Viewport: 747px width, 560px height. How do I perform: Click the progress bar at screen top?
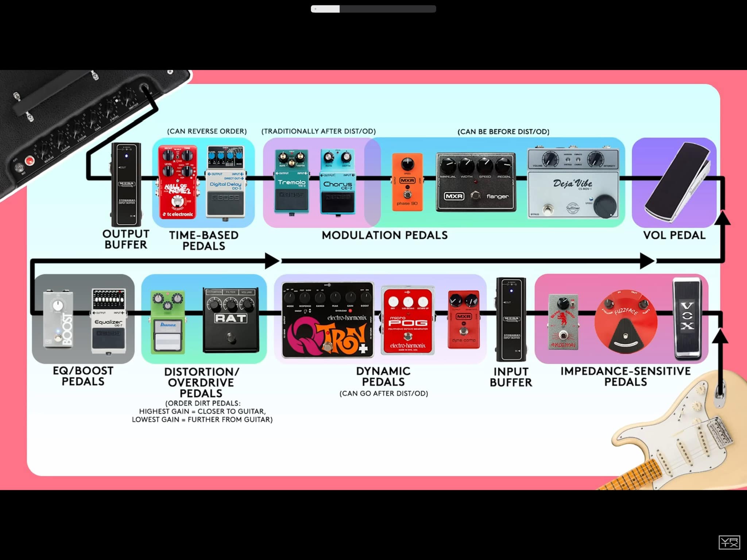373,9
